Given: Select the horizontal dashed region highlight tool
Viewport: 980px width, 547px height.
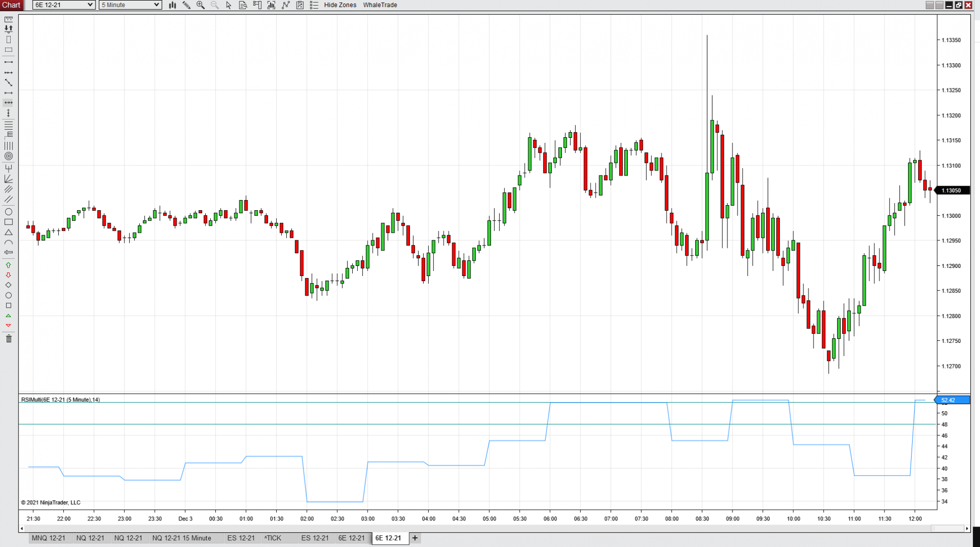Looking at the screenshot, I should [9, 50].
